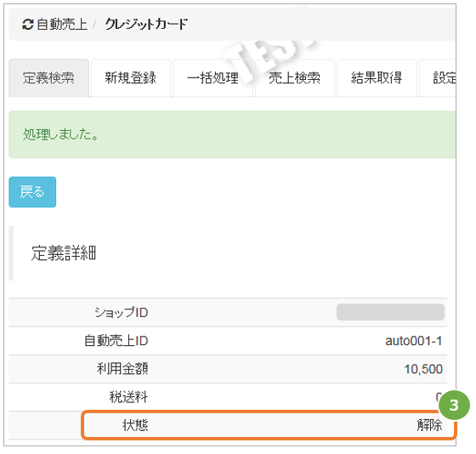Image resolution: width=476 pixels, height=454 pixels.
Task: Select the auto001-1 value
Action: coord(414,341)
